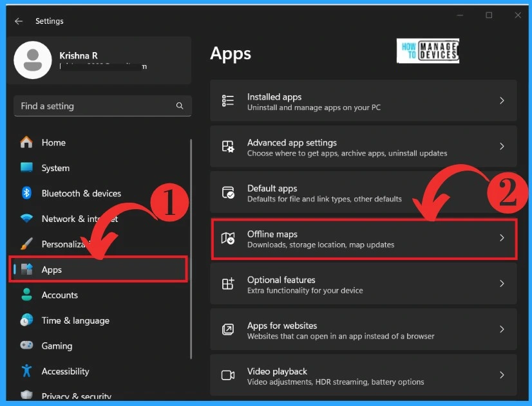Maximize the Settings window
The image size is (532, 406).
[489, 15]
